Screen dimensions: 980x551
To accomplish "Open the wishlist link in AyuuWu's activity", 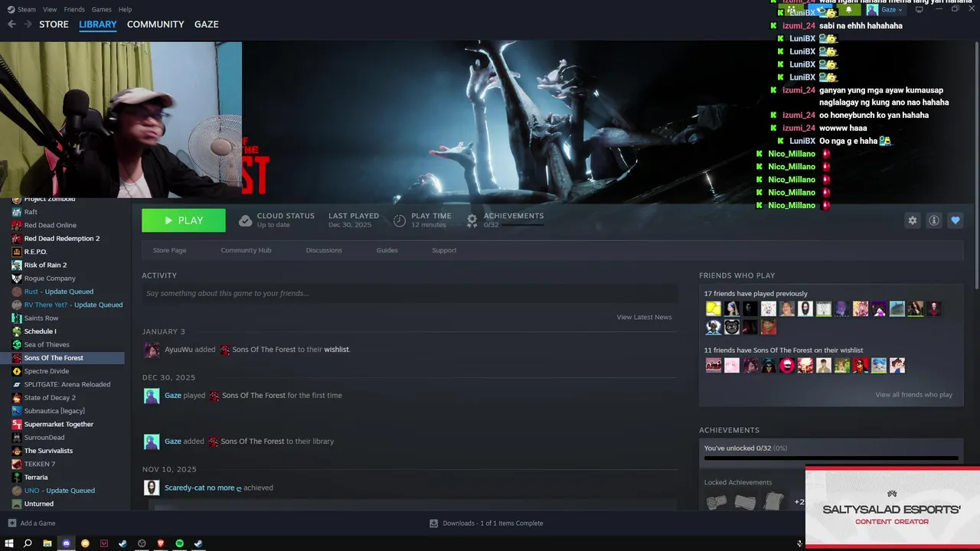I will point(336,350).
